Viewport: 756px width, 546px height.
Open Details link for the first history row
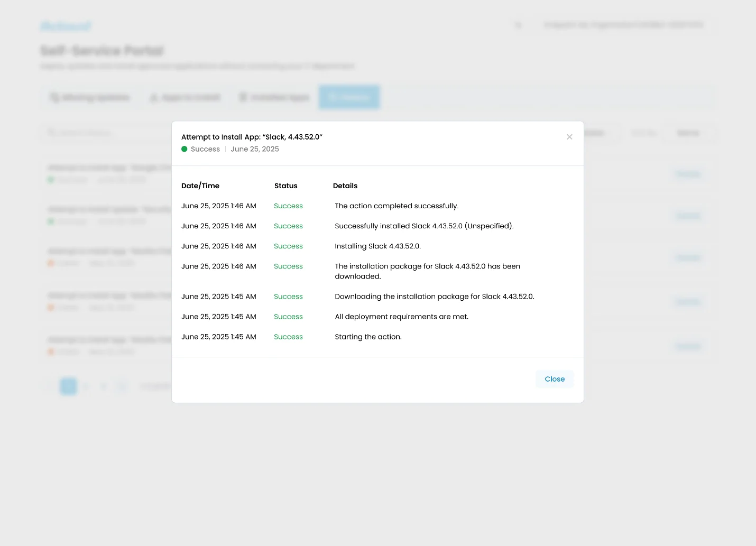[x=688, y=174]
